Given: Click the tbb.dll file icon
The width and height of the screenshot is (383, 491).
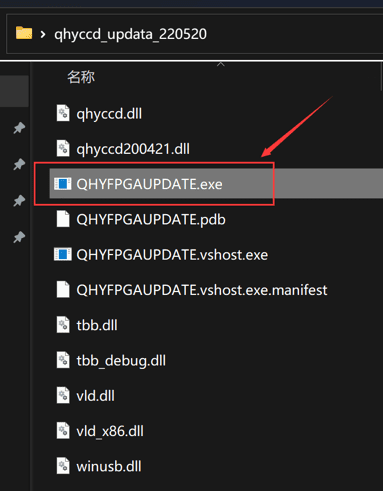Looking at the screenshot, I should click(x=63, y=325).
